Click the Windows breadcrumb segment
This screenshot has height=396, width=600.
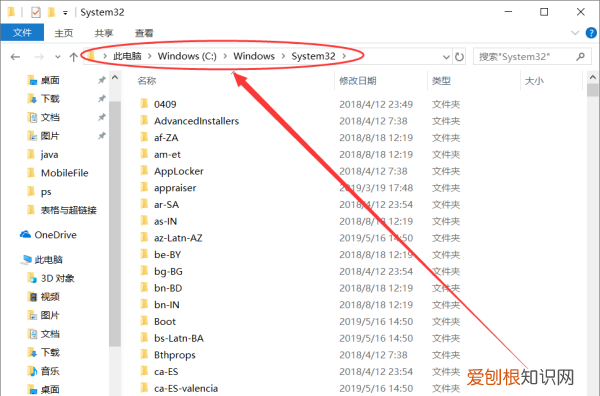(254, 56)
